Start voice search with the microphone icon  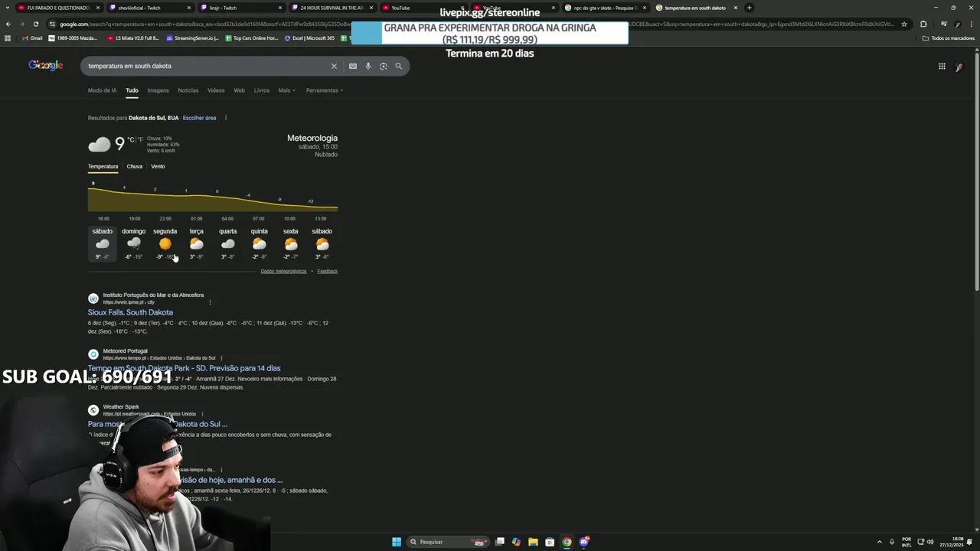(x=368, y=66)
